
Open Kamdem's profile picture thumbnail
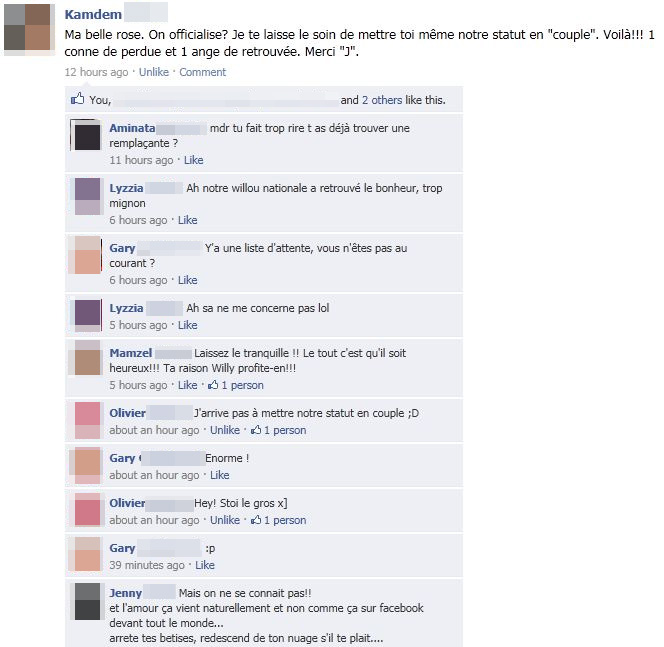click(29, 28)
